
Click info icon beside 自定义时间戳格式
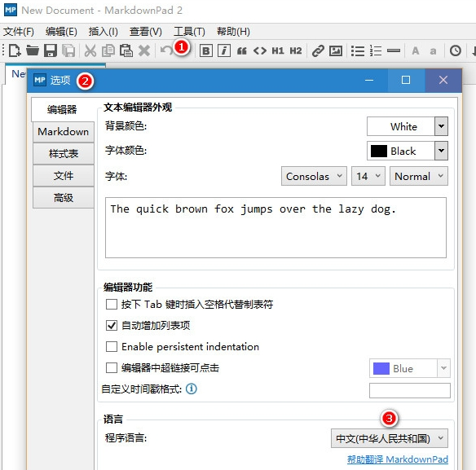tap(192, 389)
